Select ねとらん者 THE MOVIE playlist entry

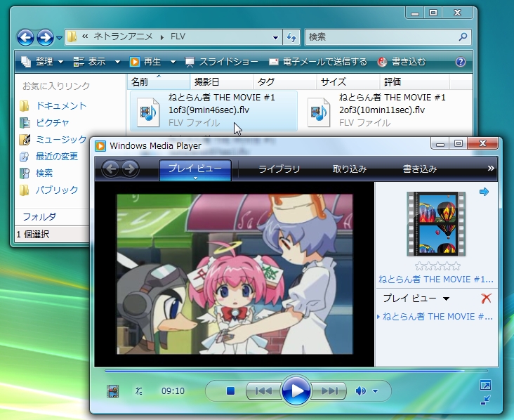click(x=436, y=316)
